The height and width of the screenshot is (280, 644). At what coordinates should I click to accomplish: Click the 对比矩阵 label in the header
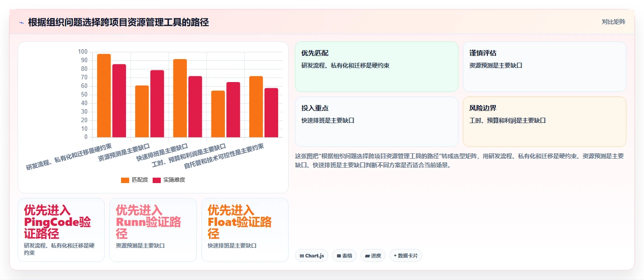point(614,22)
